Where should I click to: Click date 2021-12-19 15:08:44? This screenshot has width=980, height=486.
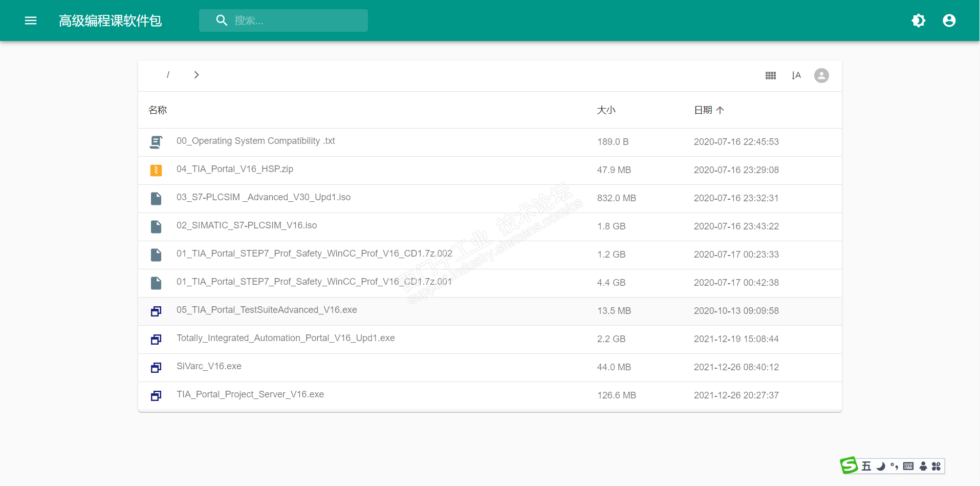pos(736,339)
